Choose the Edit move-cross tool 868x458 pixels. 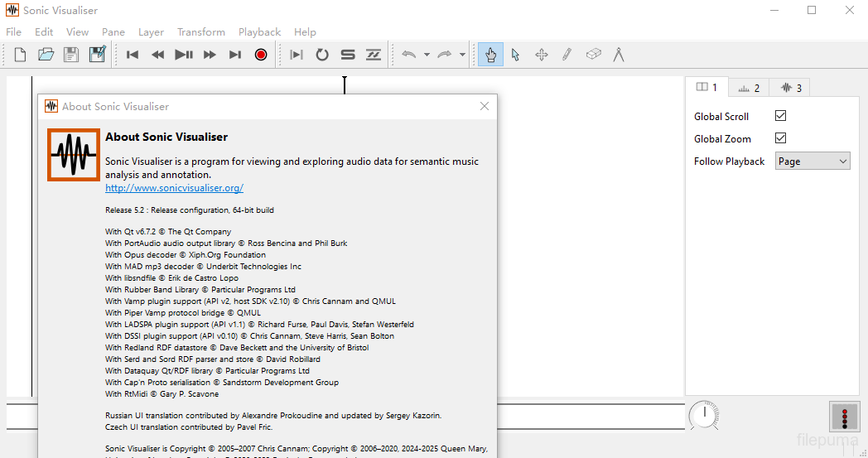(542, 55)
